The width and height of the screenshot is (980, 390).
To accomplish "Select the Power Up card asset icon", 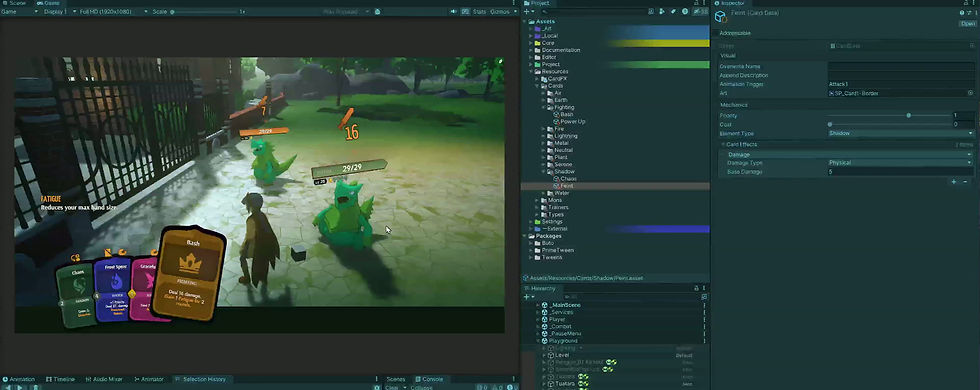I will (x=556, y=122).
